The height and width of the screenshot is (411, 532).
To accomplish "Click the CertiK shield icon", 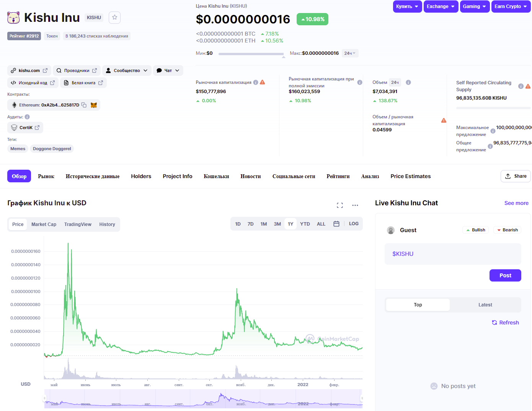I will pos(14,128).
